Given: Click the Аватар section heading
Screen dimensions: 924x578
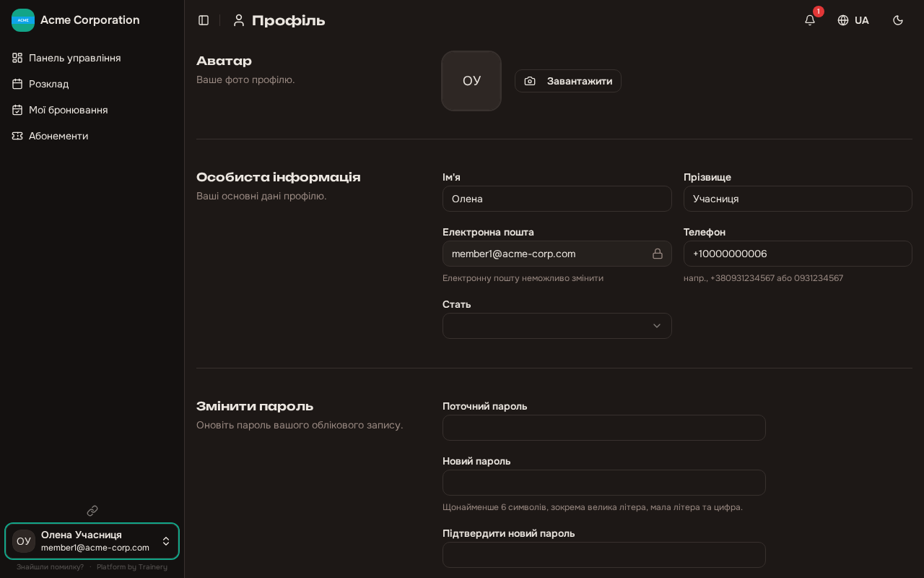Looking at the screenshot, I should [x=224, y=61].
